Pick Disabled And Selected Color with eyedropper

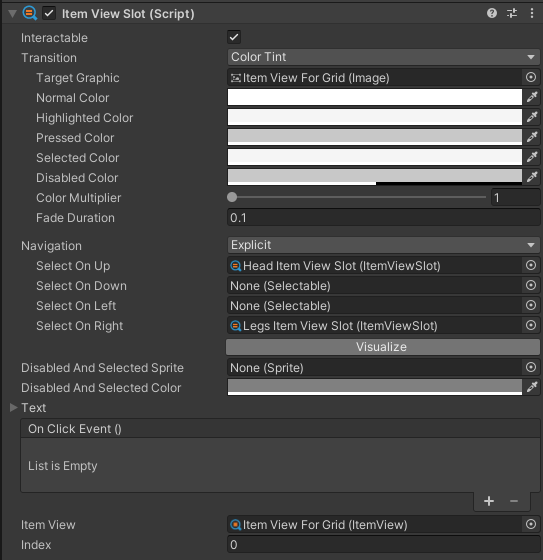pyautogui.click(x=532, y=387)
